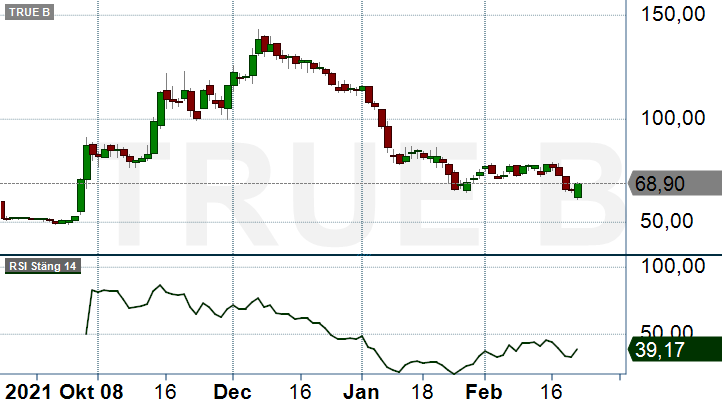Click the 150,00 price axis label

tap(673, 14)
